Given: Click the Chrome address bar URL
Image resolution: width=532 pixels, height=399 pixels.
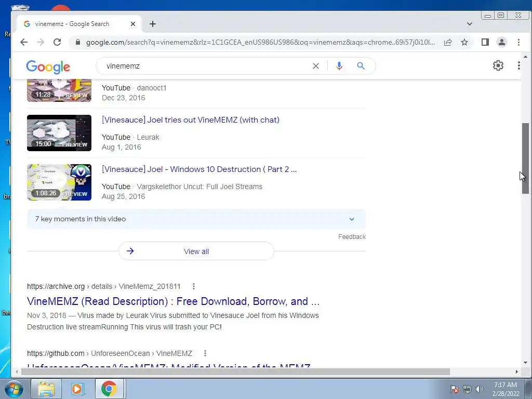Looking at the screenshot, I should click(x=260, y=42).
